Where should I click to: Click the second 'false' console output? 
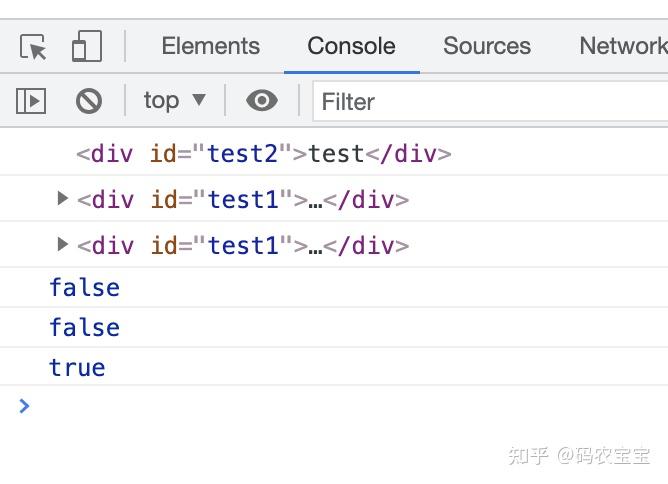(84, 328)
